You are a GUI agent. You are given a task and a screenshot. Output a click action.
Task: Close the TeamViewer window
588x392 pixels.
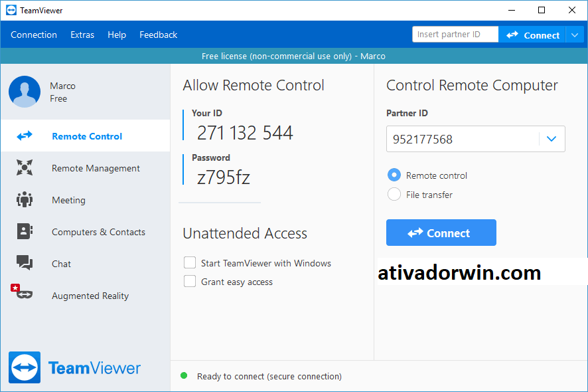pyautogui.click(x=572, y=10)
